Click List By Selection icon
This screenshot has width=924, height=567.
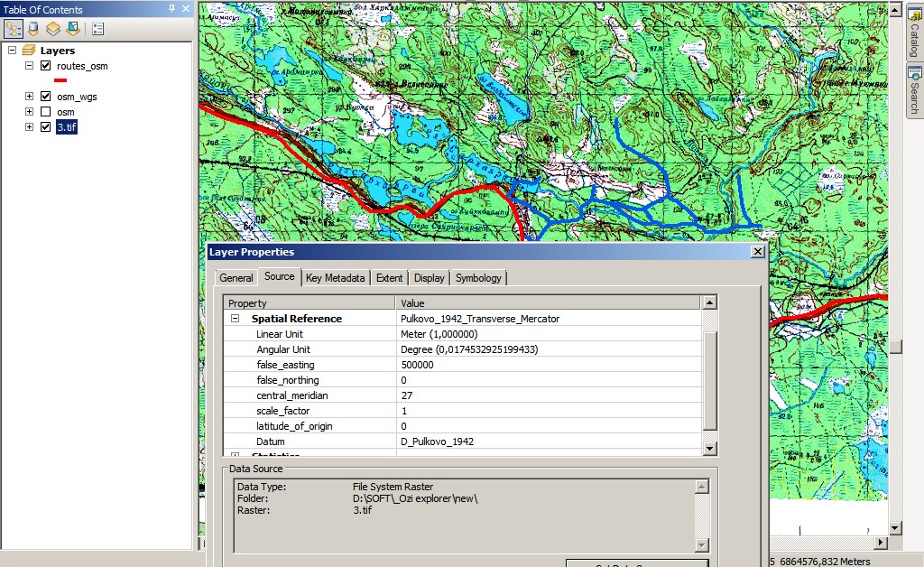[72, 28]
